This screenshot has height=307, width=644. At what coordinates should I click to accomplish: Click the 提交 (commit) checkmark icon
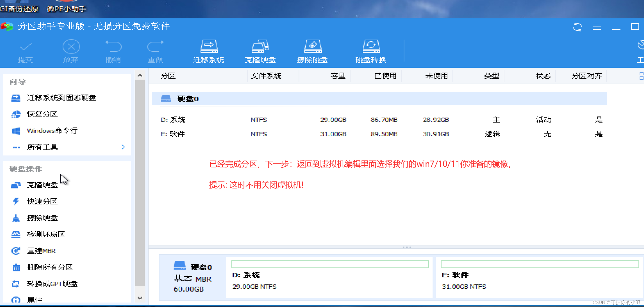(25, 47)
